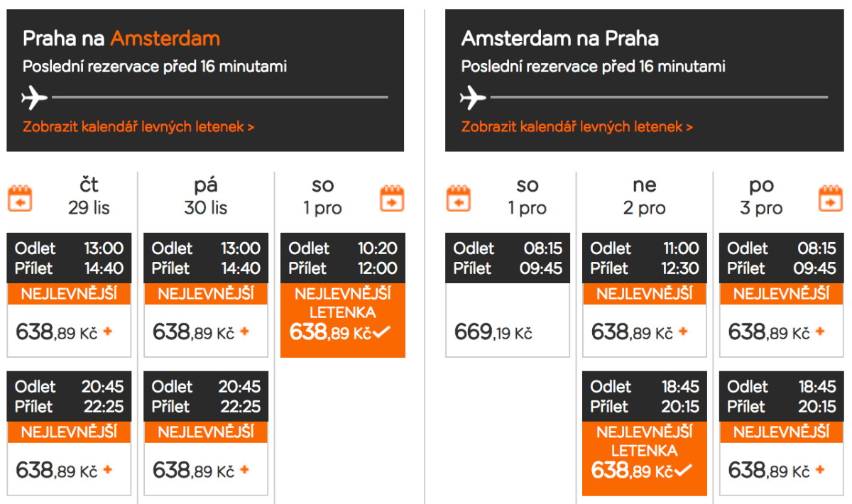Click plus icon on Sunday 11:00 flight
Image resolution: width=852 pixels, height=504 pixels.
tap(683, 332)
